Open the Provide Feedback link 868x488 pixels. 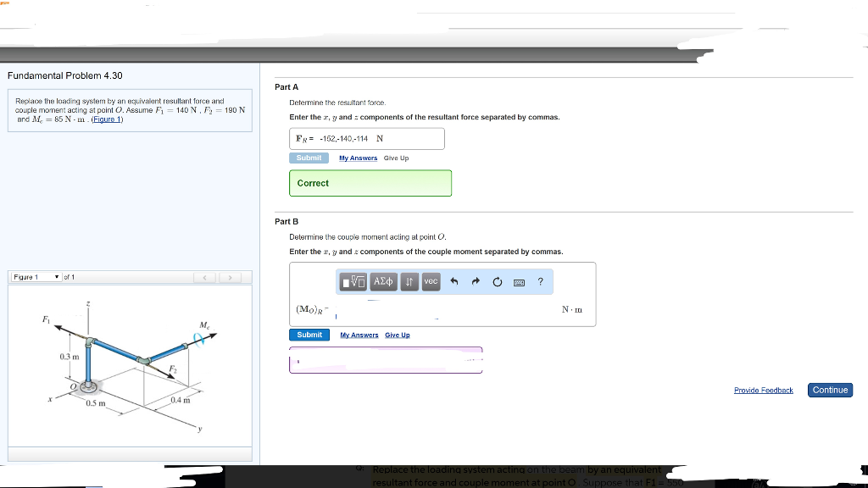tap(763, 390)
